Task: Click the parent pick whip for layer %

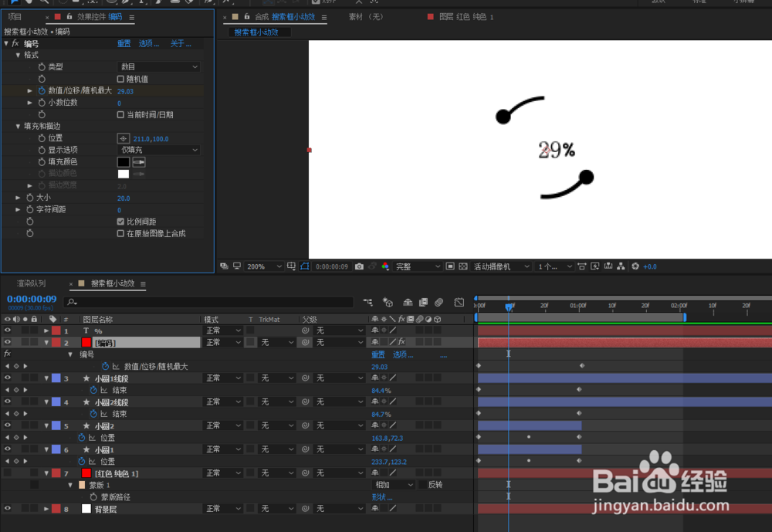Action: pyautogui.click(x=305, y=330)
